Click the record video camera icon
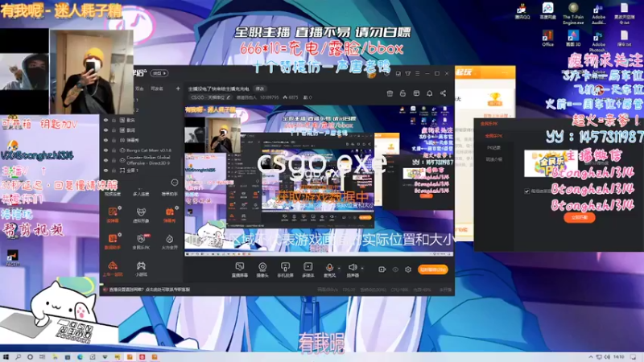Viewport: 644px width, 362px height. [382, 269]
